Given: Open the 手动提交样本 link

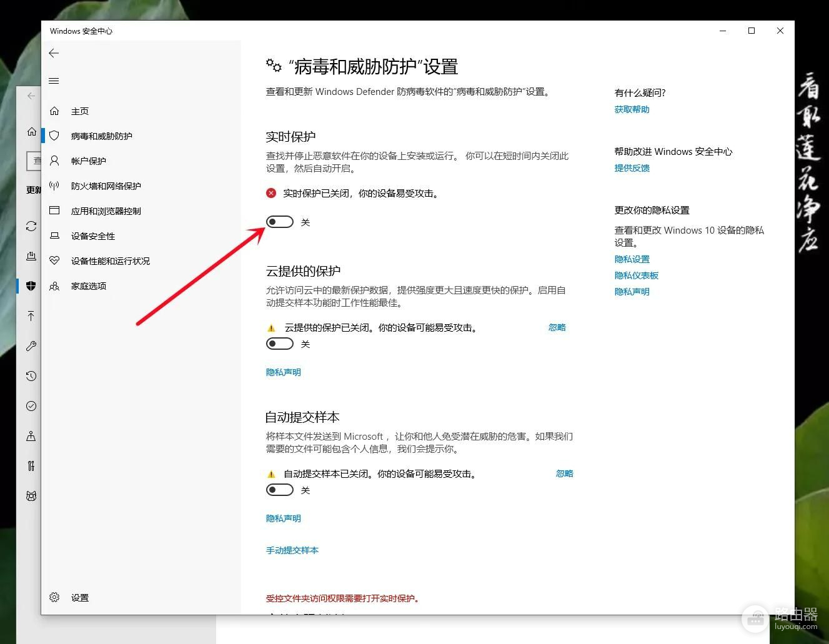Looking at the screenshot, I should pyautogui.click(x=292, y=550).
